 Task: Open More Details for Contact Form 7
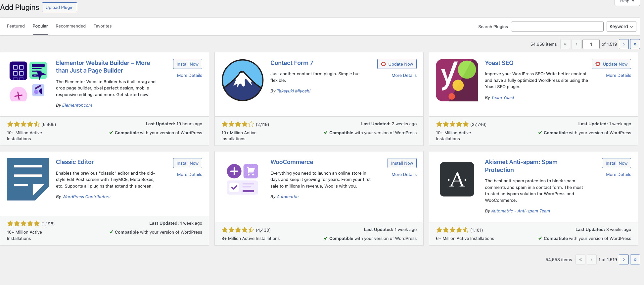(404, 76)
